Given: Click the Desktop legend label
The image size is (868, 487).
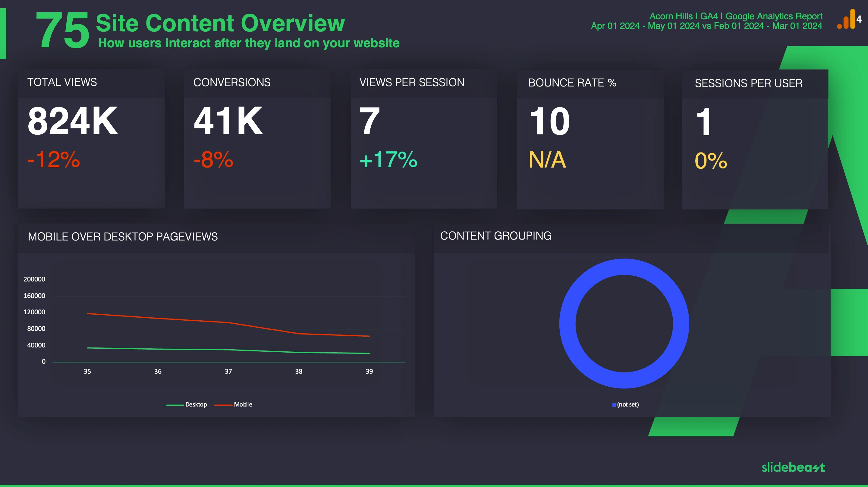Looking at the screenshot, I should tap(196, 404).
